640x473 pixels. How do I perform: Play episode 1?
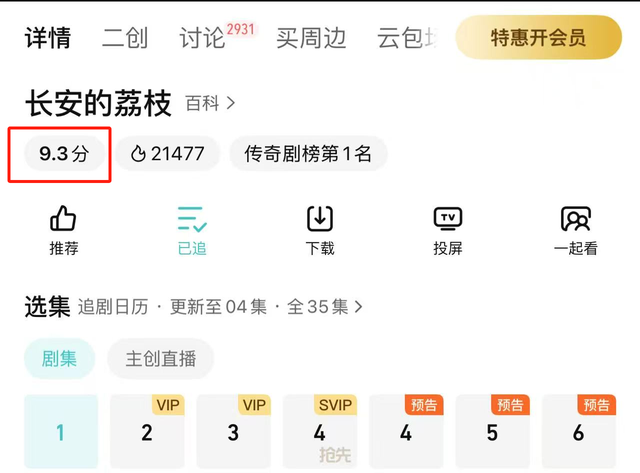(61, 431)
